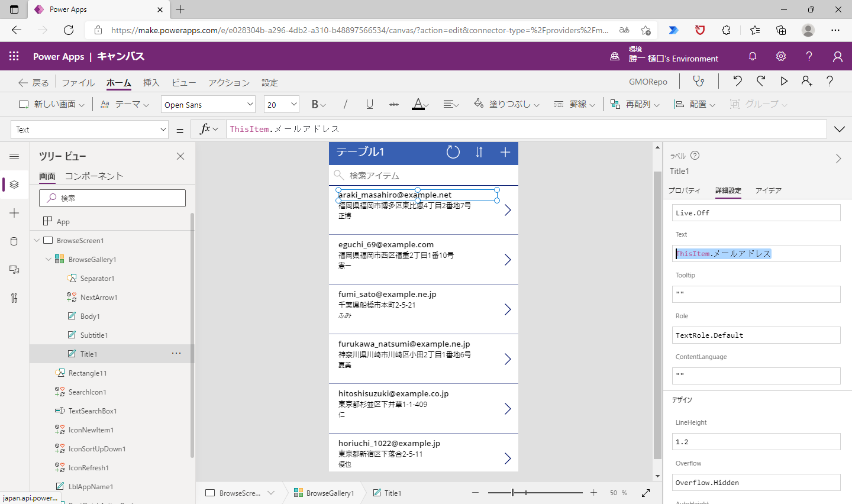Open notifications bell icon
This screenshot has width=852, height=504.
click(753, 56)
